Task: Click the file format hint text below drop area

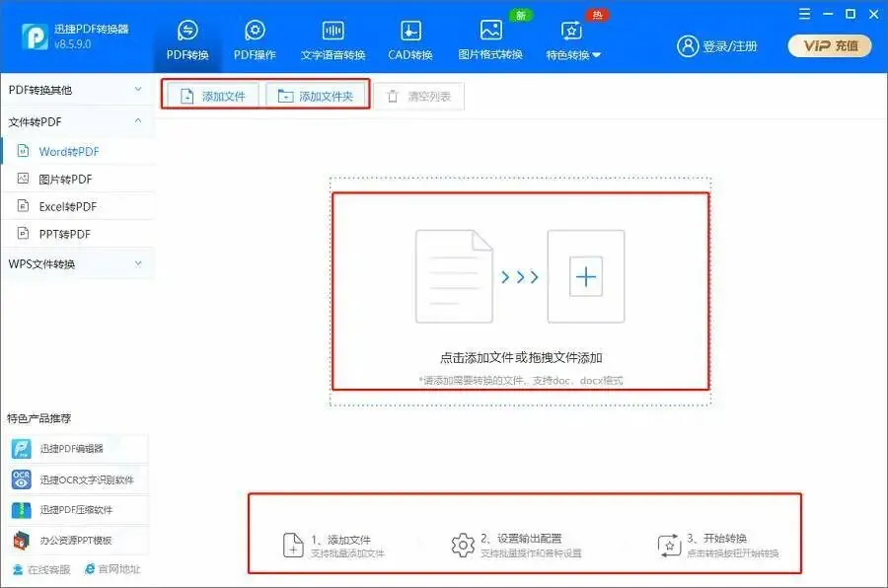Action: [521, 380]
